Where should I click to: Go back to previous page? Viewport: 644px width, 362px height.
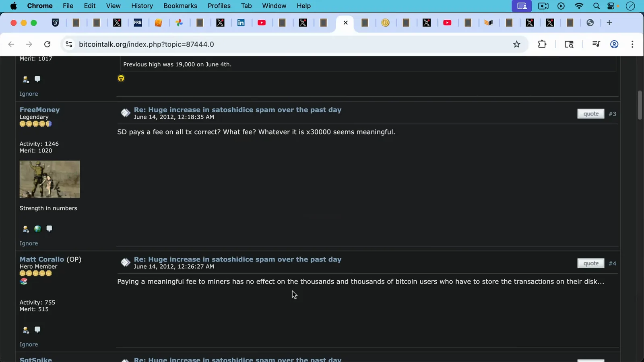click(x=11, y=44)
